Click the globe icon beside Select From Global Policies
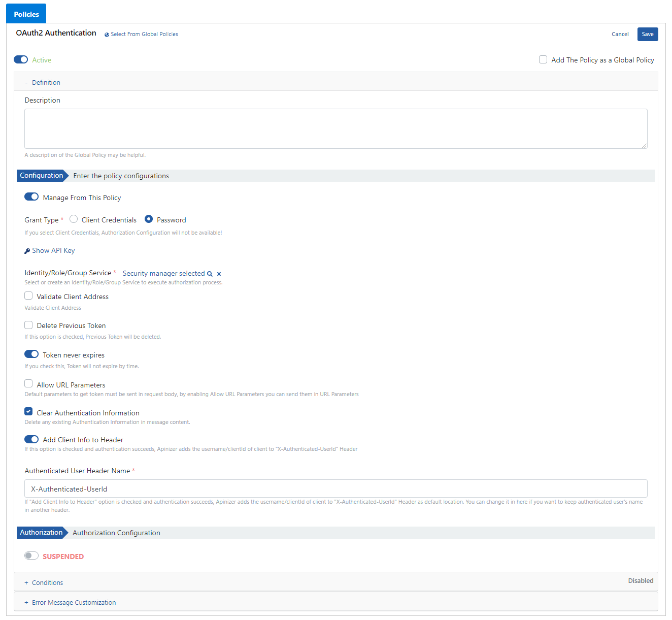Image resolution: width=672 pixels, height=620 pixels. [107, 35]
